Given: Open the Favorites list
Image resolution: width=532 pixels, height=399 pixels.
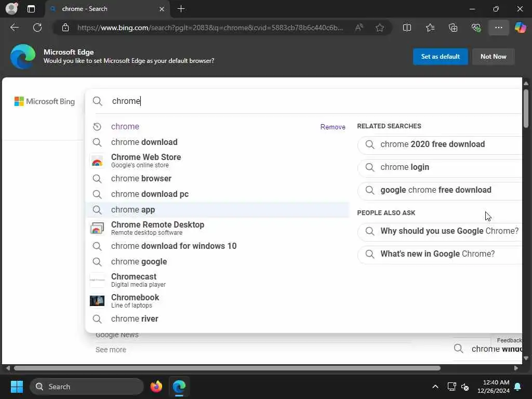Looking at the screenshot, I should pyautogui.click(x=430, y=28).
